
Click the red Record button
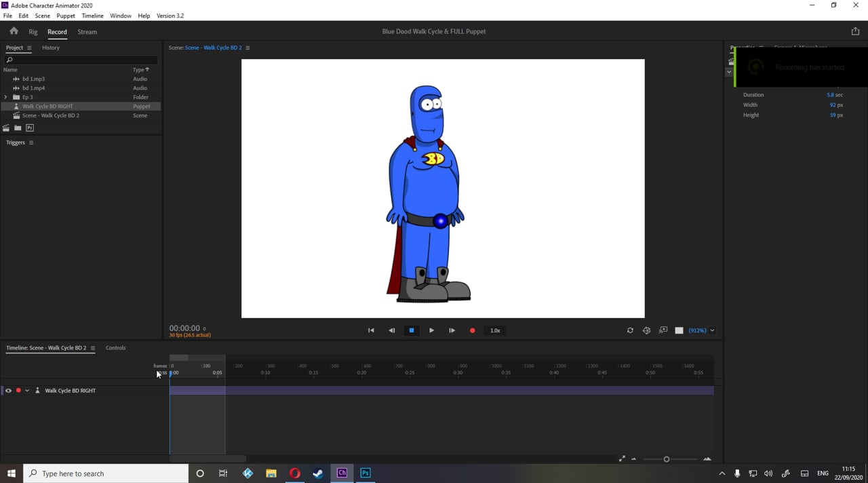473,330
